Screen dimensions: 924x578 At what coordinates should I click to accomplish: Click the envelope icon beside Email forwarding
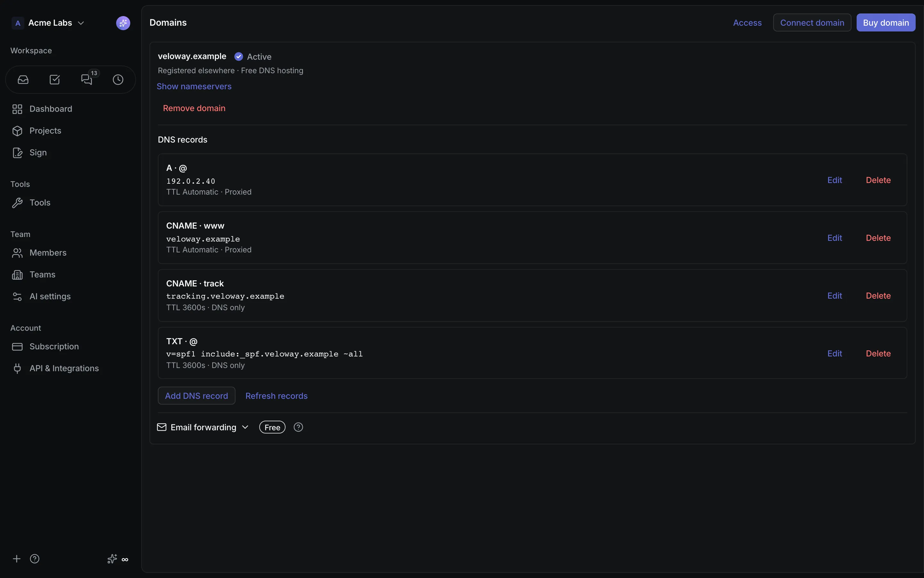pos(161,427)
